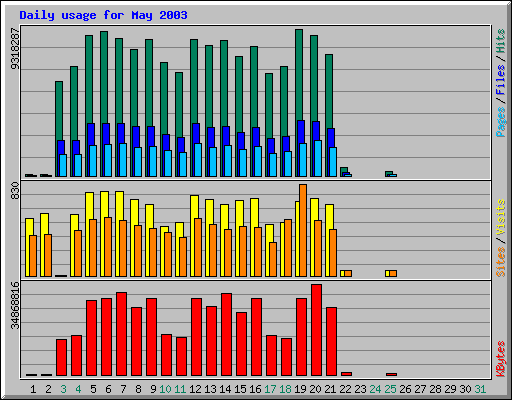Select the cyan pages bar for day 21
This screenshot has width=512, height=400.
[x=333, y=162]
